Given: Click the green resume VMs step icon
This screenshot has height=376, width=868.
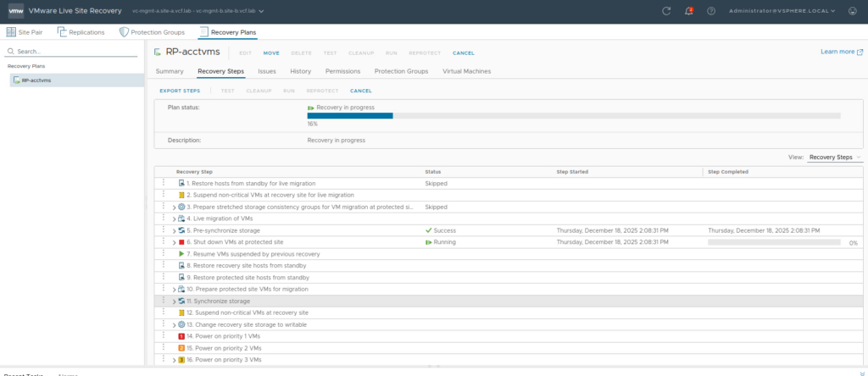Looking at the screenshot, I should click(181, 254).
